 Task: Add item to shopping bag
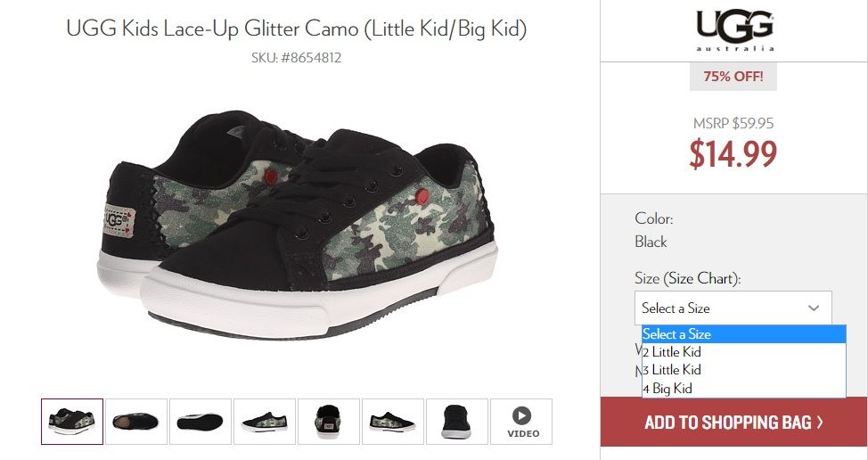[734, 422]
